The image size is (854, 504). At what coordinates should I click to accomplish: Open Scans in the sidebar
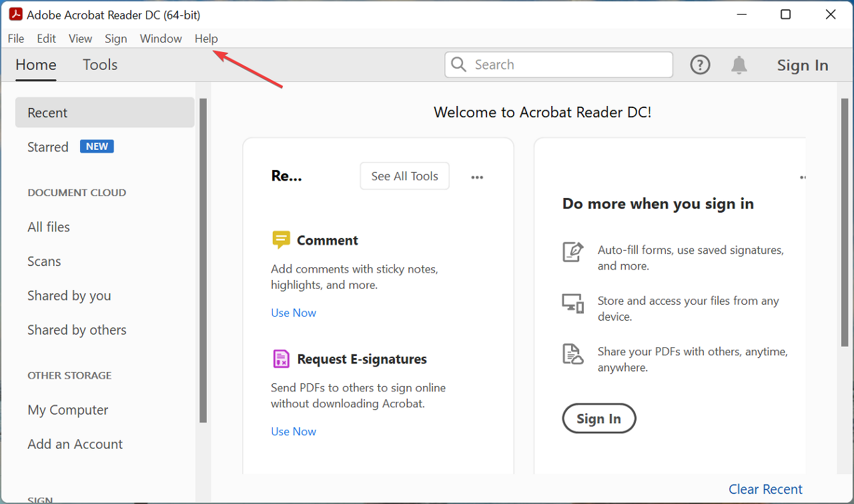pyautogui.click(x=44, y=261)
